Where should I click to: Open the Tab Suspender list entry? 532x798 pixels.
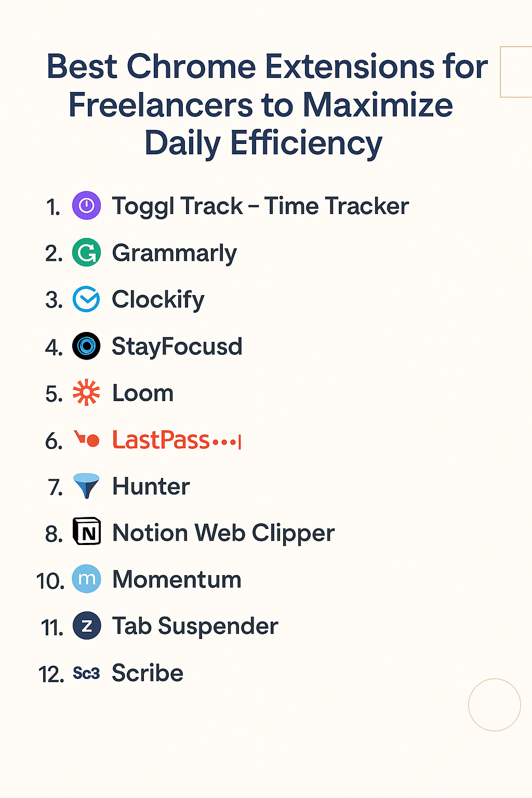click(195, 626)
